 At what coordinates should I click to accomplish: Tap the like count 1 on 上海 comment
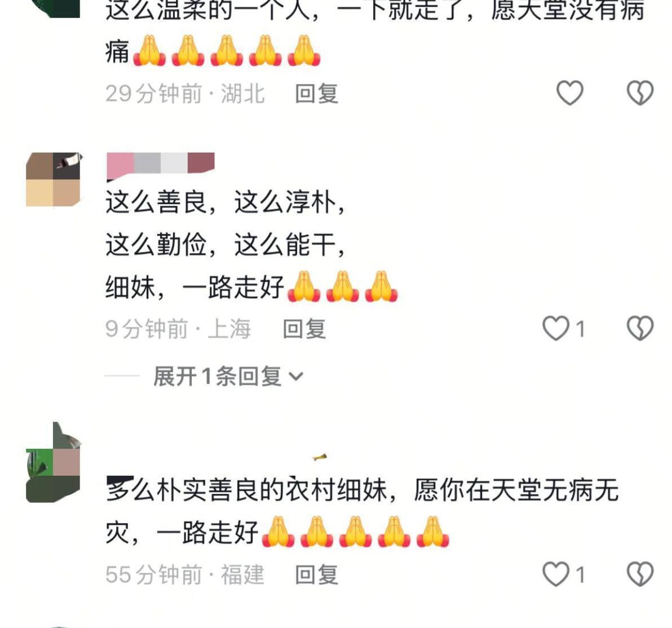580,329
